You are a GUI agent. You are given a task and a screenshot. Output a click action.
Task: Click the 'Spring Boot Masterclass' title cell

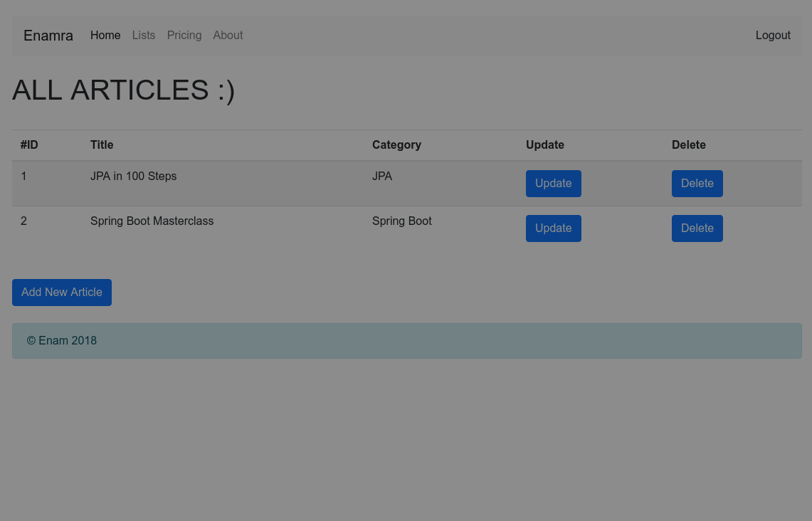[x=152, y=221]
